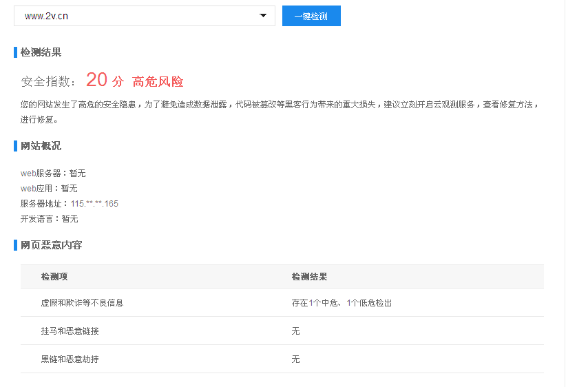This screenshot has width=588, height=387.
Task: Click the web应用 info line
Action: 49,189
